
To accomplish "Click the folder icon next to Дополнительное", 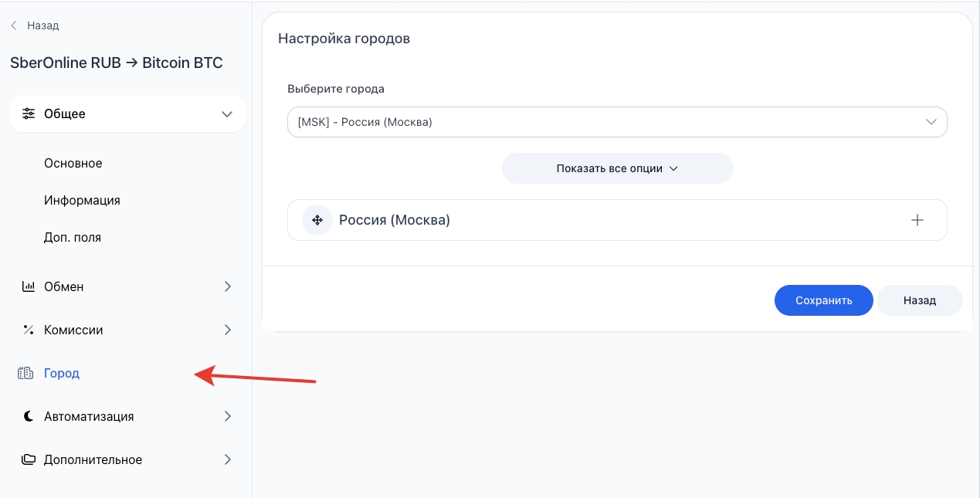I will (x=29, y=459).
